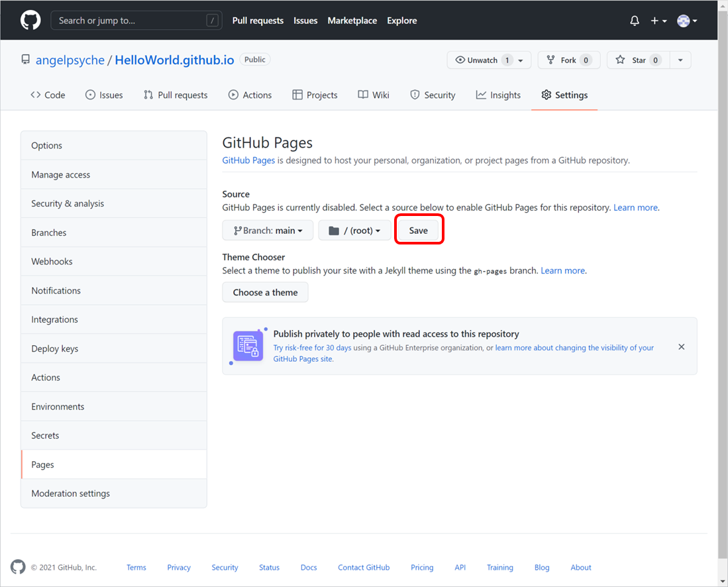Open footer Training link
The width and height of the screenshot is (728, 587).
[500, 568]
